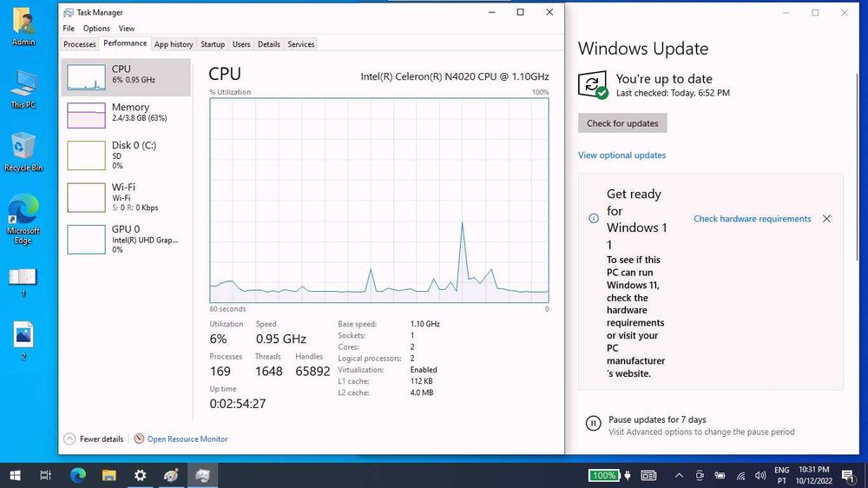Click the Open Resource Monitor icon
The width and height of the screenshot is (868, 488).
pos(139,439)
